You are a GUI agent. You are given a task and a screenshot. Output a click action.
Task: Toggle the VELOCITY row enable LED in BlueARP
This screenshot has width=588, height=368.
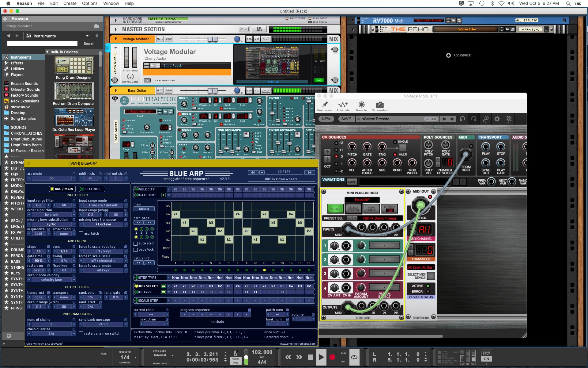click(x=137, y=189)
